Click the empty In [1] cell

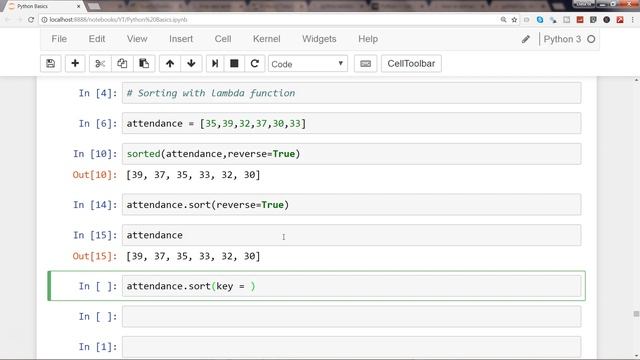click(x=351, y=347)
